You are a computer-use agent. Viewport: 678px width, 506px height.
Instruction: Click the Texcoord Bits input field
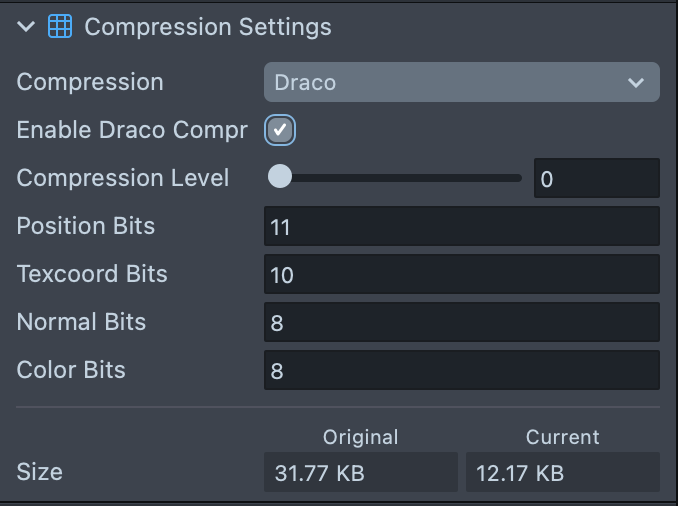click(461, 274)
